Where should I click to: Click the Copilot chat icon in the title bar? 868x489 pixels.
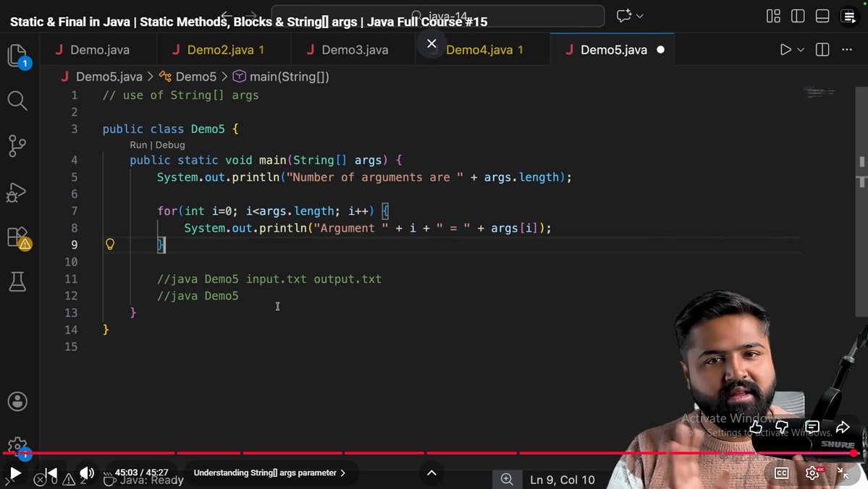[x=624, y=16]
